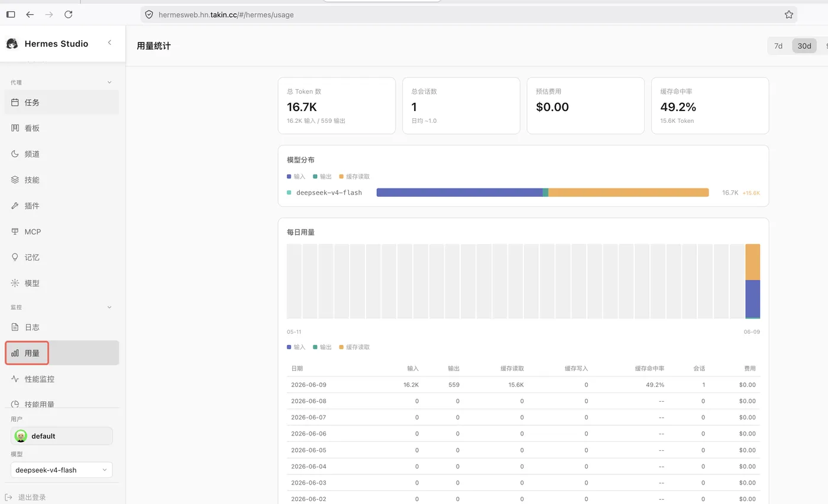This screenshot has height=504, width=828.
Task: Toggle 缓存读取 legend in 模型分布
Action: [x=354, y=177]
